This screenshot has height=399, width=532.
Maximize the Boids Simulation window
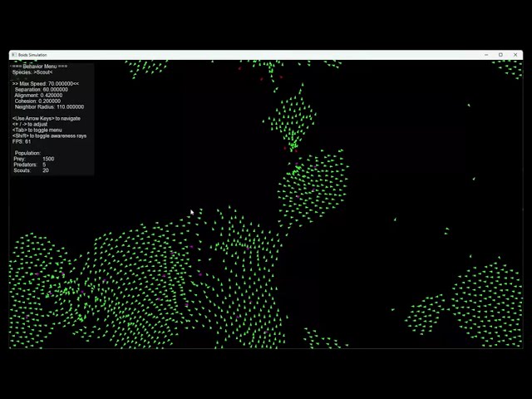pyautogui.click(x=500, y=55)
